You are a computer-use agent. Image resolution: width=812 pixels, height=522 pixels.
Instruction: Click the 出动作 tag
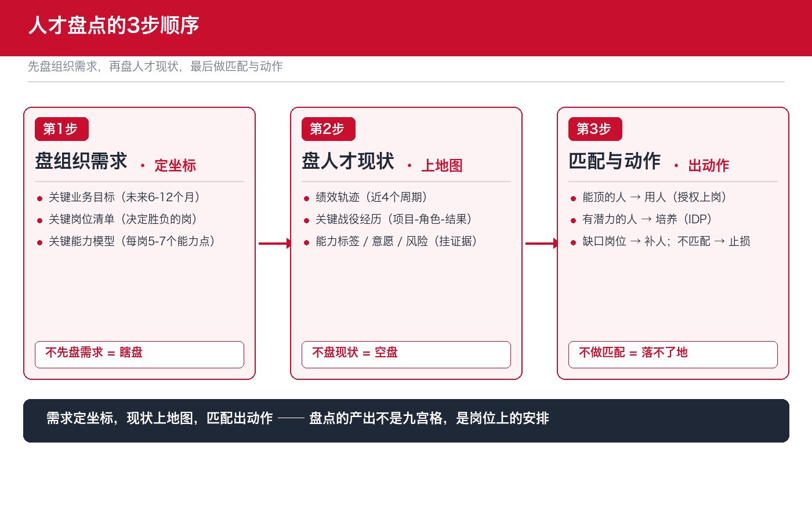(709, 165)
